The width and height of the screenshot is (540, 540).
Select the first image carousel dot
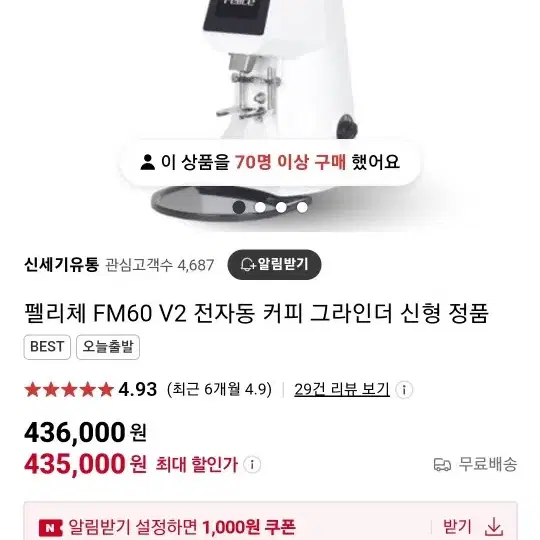(x=239, y=207)
